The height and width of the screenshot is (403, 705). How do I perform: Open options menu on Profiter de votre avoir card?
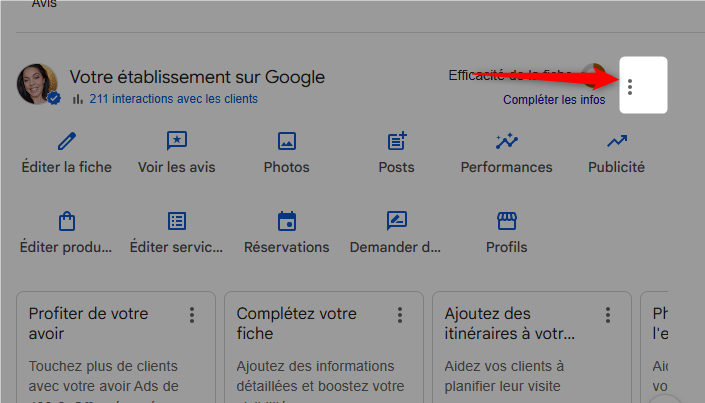point(192,315)
